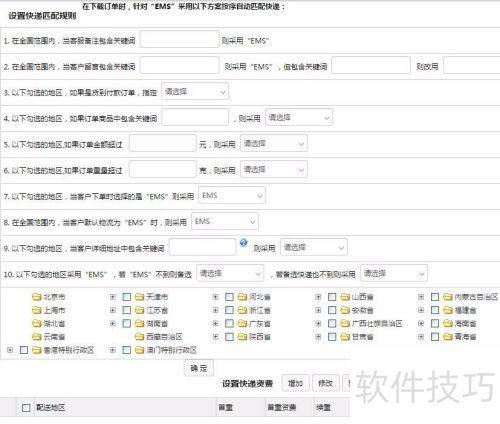500x424 pixels.
Task: Check the 天津市 checkbox
Action: click(x=127, y=297)
